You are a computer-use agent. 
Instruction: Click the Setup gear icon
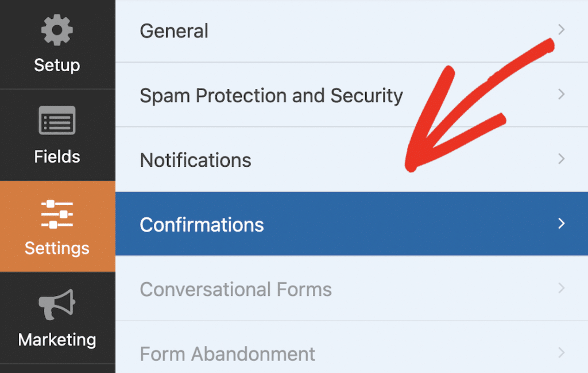tap(57, 30)
